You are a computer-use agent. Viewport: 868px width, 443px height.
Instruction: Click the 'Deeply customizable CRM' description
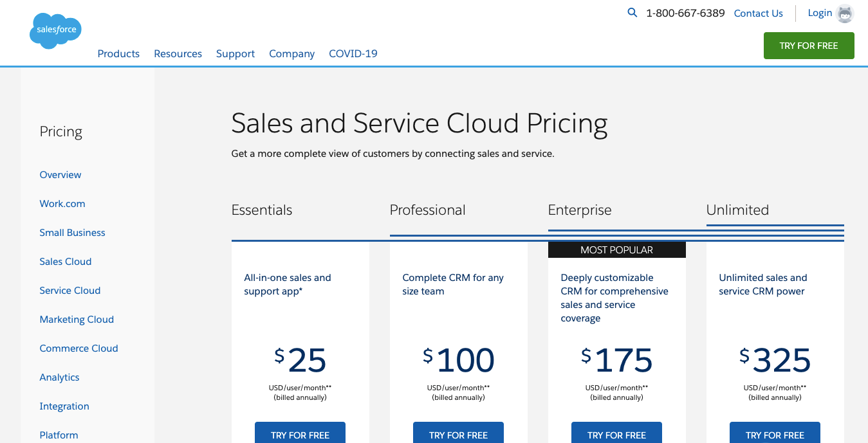point(614,298)
